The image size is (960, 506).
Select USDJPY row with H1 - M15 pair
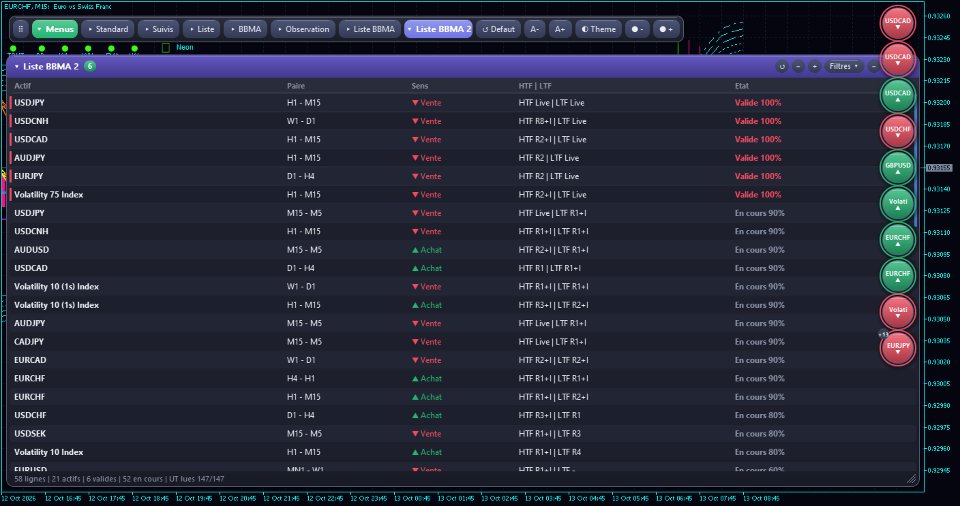(x=462, y=102)
